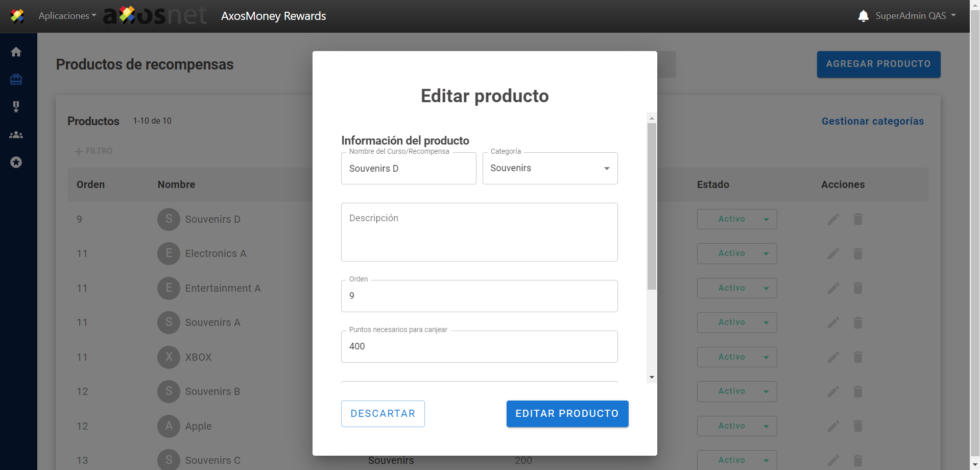Click trash delete icon for XBOX row
The width and height of the screenshot is (980, 470).
pyautogui.click(x=858, y=357)
